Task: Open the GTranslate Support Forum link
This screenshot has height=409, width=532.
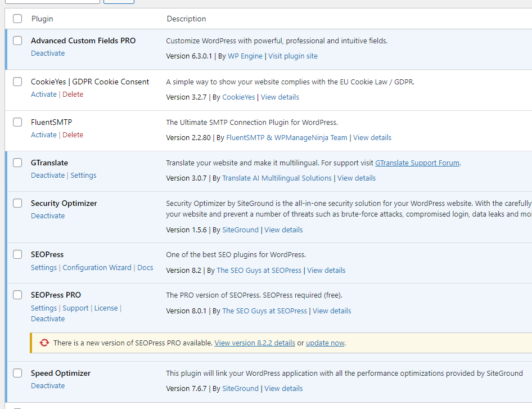Action: pos(417,163)
